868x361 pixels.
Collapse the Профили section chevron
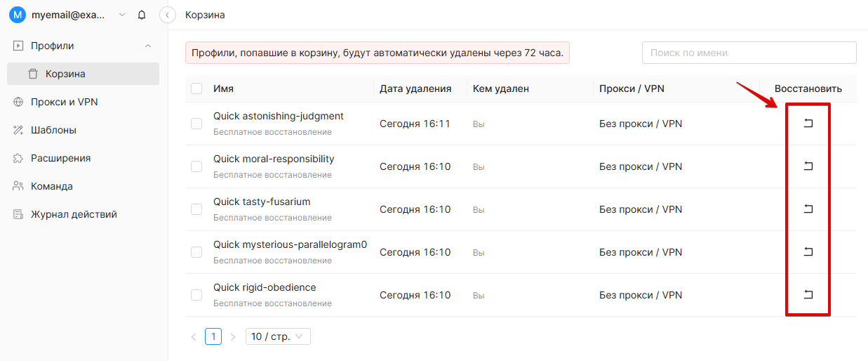(147, 46)
